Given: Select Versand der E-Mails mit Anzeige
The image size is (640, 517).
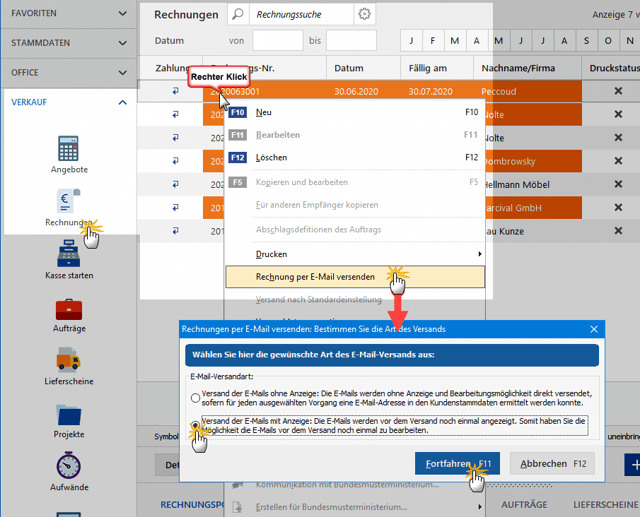Looking at the screenshot, I should click(195, 427).
